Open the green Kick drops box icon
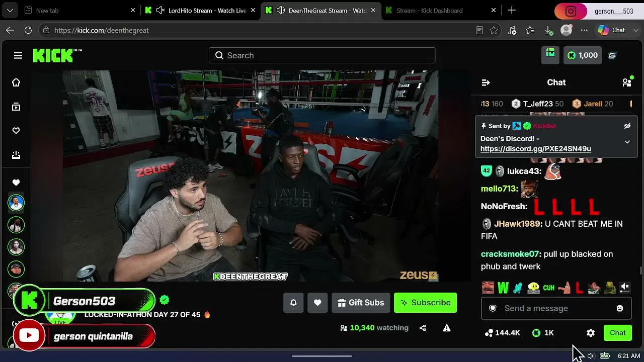644x362 pixels. 550,55
